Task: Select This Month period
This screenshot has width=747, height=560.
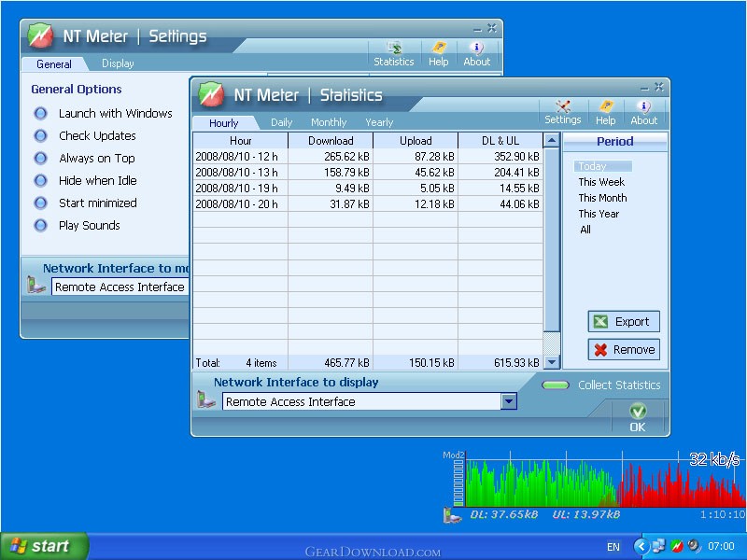Action: pos(602,198)
